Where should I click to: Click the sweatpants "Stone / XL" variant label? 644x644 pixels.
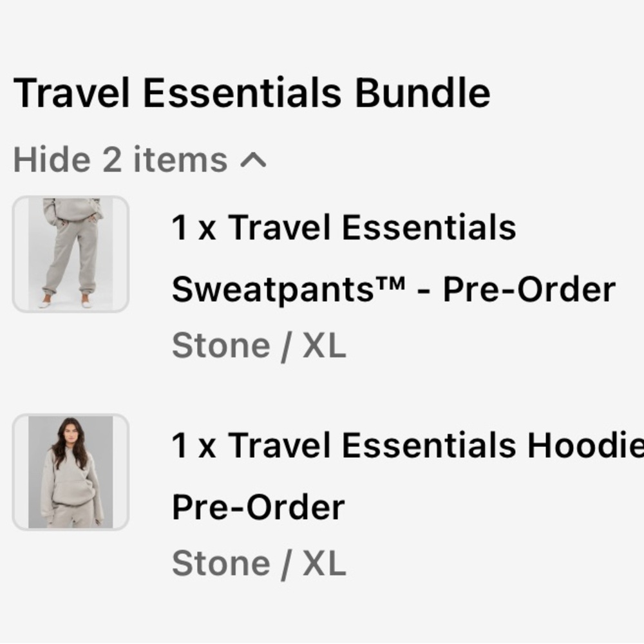tap(258, 345)
